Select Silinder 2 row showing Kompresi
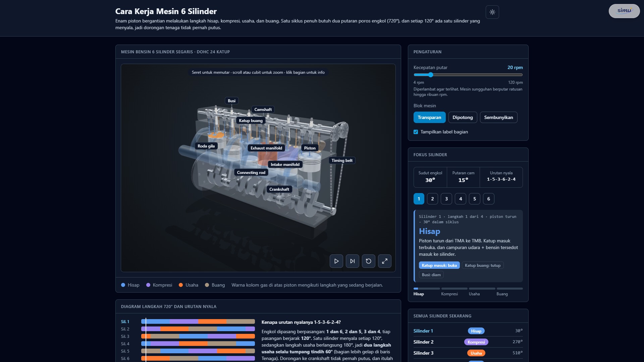 [468, 342]
